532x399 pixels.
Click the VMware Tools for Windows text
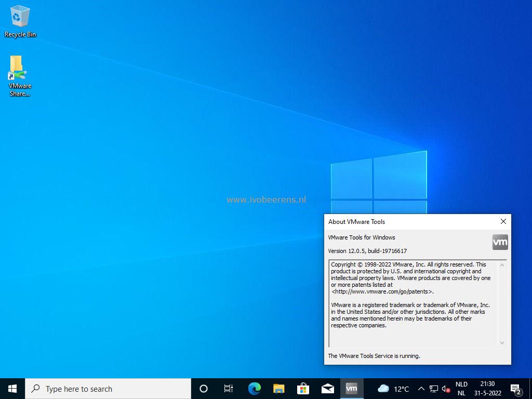[x=362, y=237]
